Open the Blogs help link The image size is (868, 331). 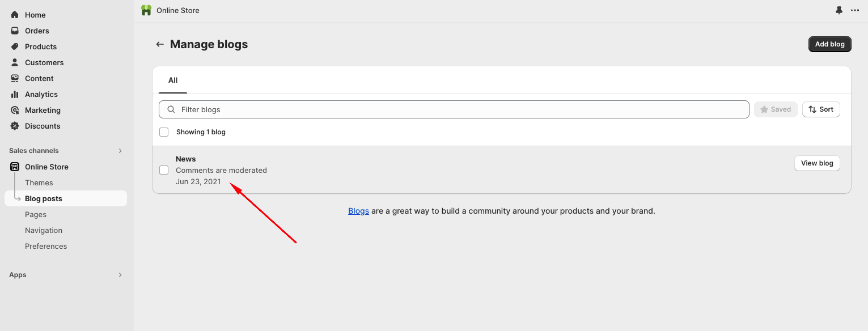point(358,211)
